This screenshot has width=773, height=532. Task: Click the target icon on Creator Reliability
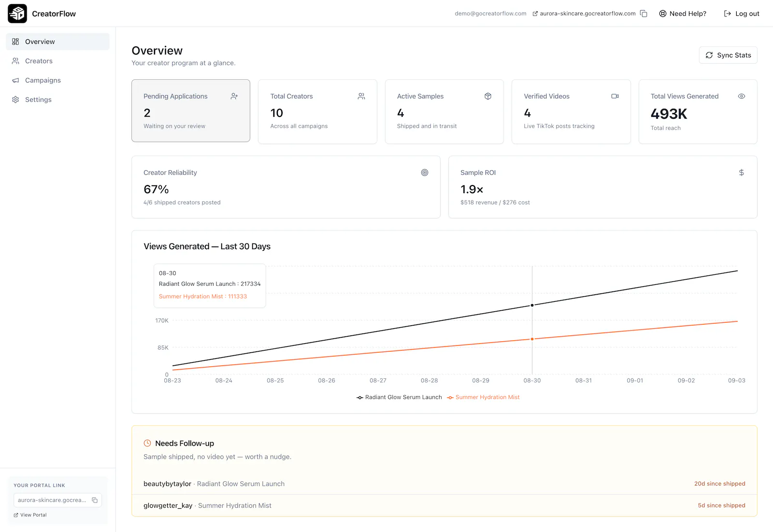(425, 173)
